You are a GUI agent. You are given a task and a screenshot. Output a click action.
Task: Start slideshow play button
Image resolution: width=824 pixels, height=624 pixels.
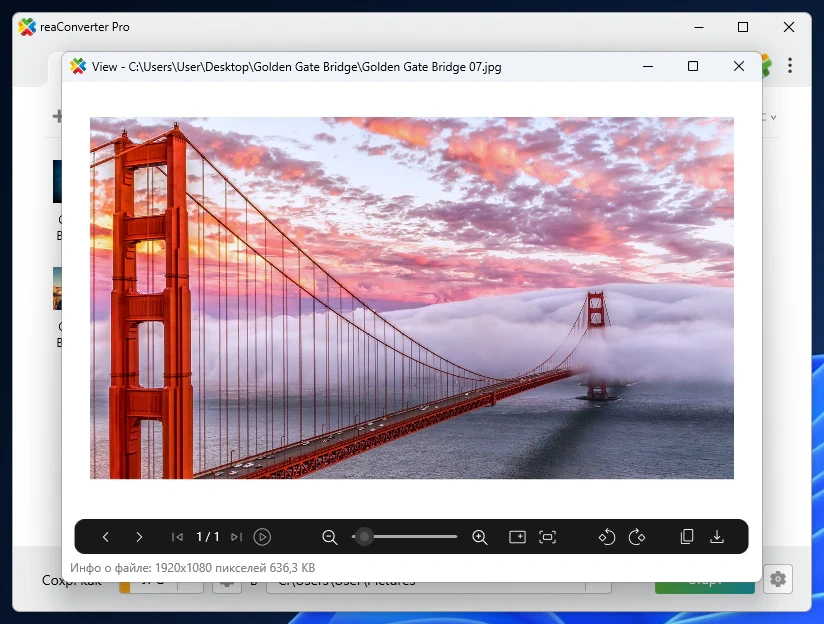(x=262, y=537)
